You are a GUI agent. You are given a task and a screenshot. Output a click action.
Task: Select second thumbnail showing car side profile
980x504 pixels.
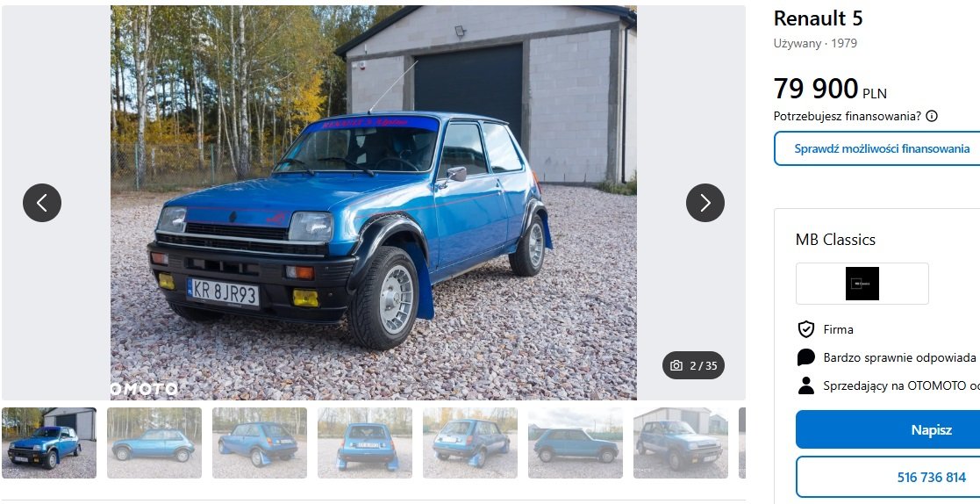pos(154,443)
